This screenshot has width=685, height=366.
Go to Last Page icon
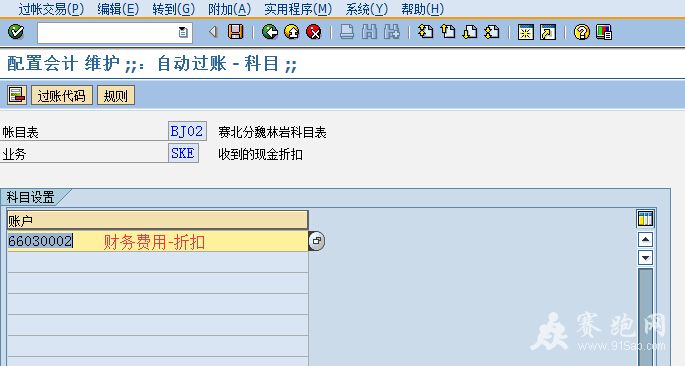click(492, 32)
